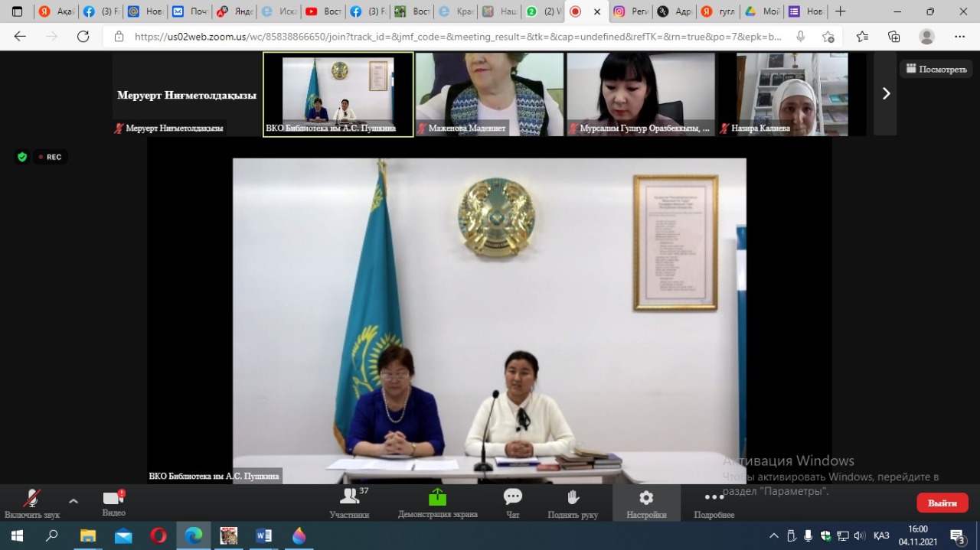Start Демонстрация экрана screen sharing
This screenshot has width=980, height=550.
(437, 503)
